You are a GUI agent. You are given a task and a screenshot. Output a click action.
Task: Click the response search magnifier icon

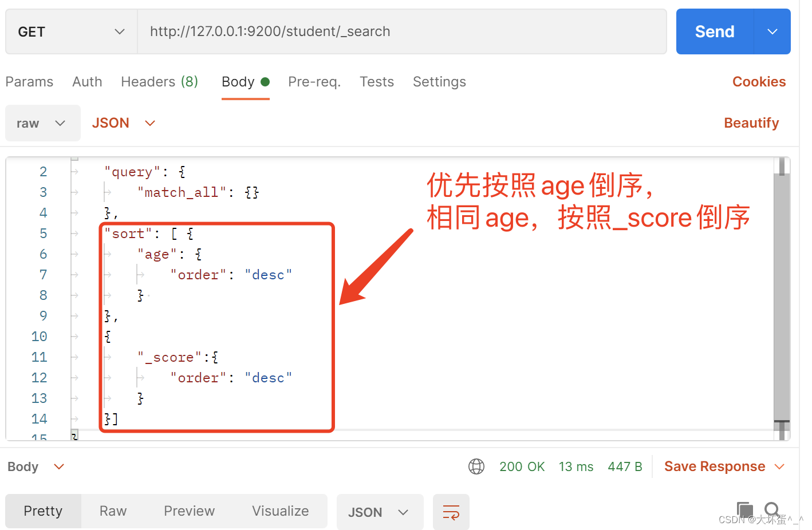[772, 509]
